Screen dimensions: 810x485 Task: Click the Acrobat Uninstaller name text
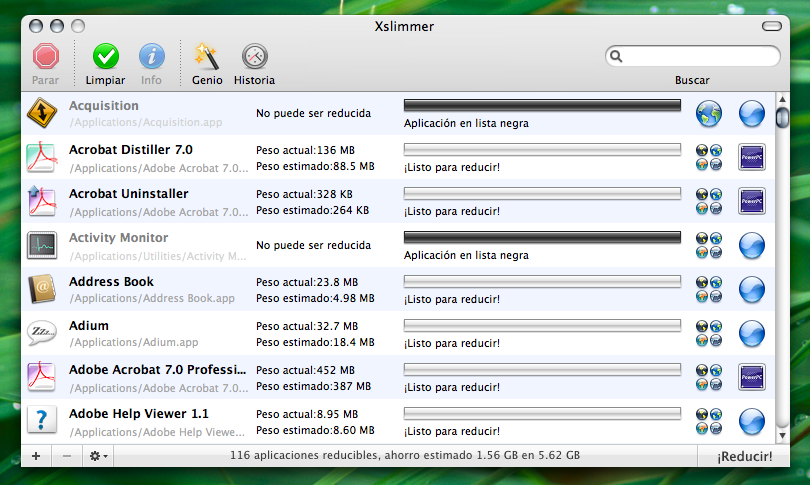(129, 194)
